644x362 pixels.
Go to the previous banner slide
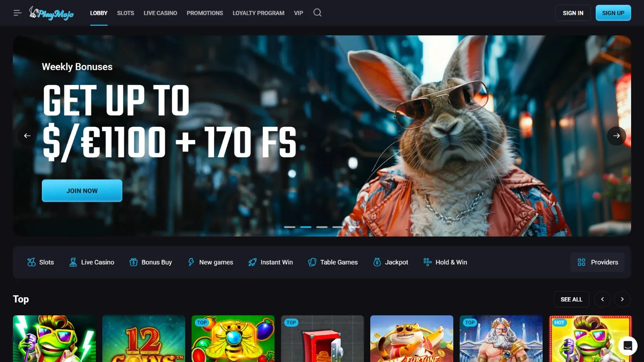(27, 136)
